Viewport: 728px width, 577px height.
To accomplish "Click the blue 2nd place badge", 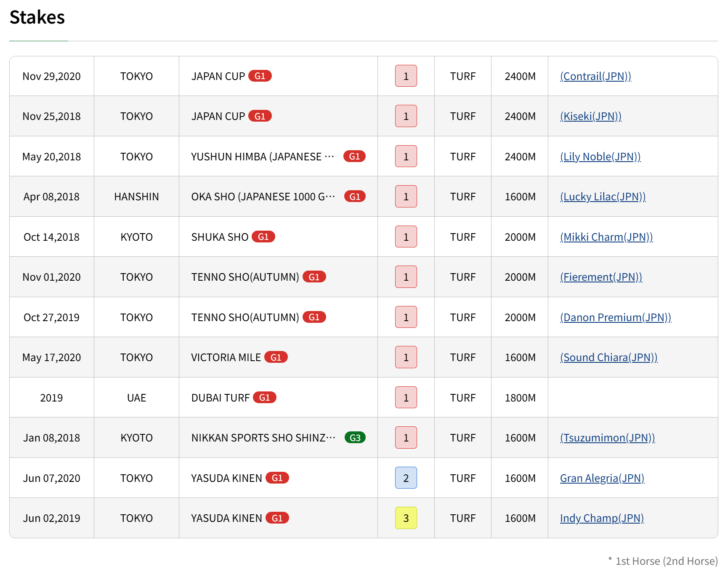I will tap(406, 478).
